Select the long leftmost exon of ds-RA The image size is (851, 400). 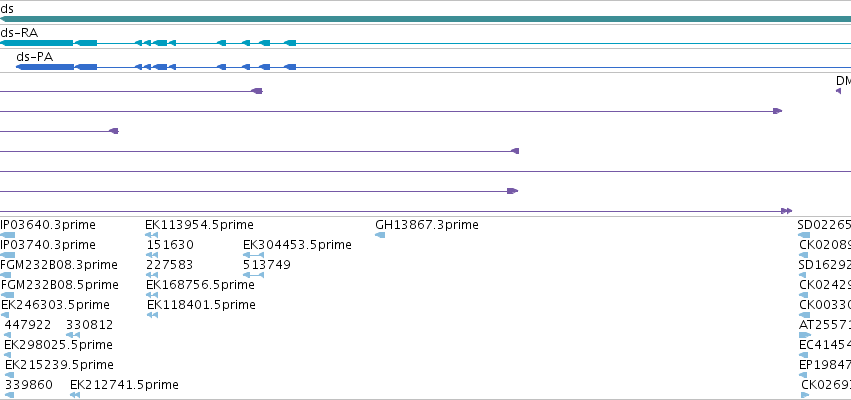[x=36, y=43]
